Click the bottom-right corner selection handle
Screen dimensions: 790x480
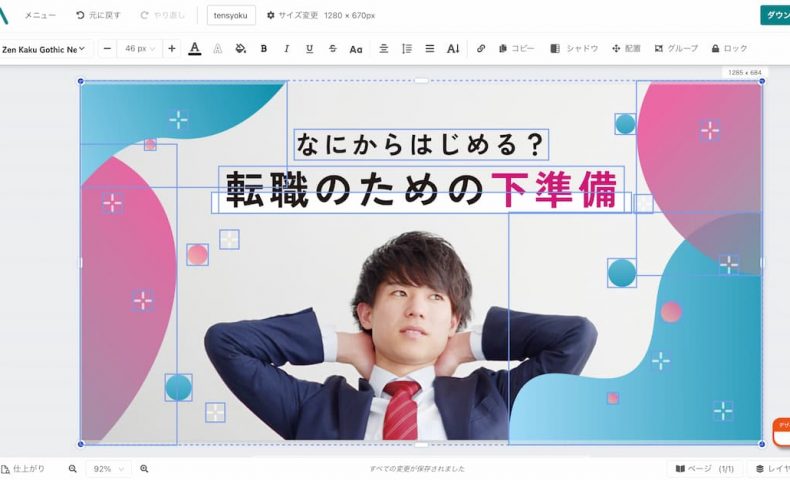[x=762, y=444]
